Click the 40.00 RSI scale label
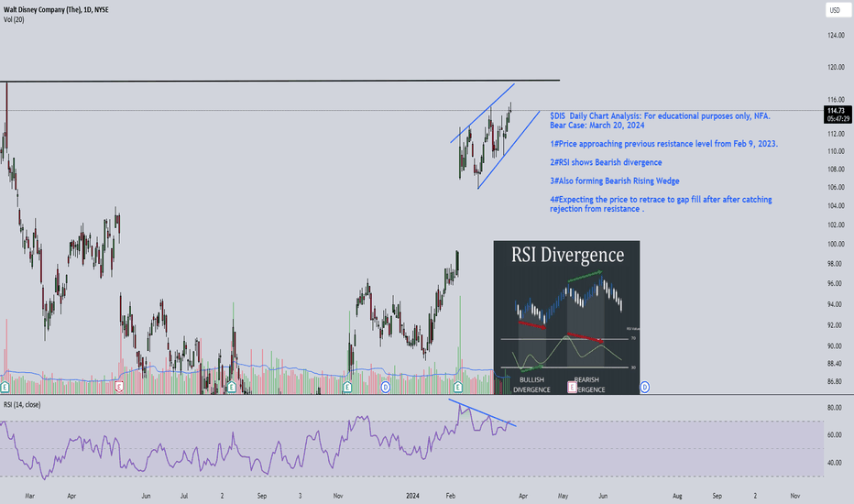Image resolution: width=854 pixels, height=504 pixels. pyautogui.click(x=835, y=463)
